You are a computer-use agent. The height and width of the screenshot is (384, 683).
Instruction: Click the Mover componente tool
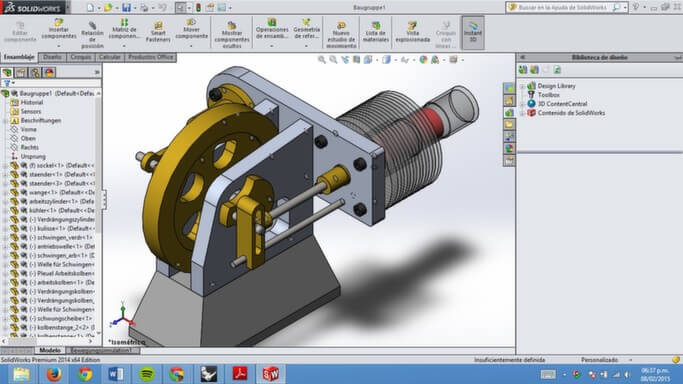click(192, 29)
